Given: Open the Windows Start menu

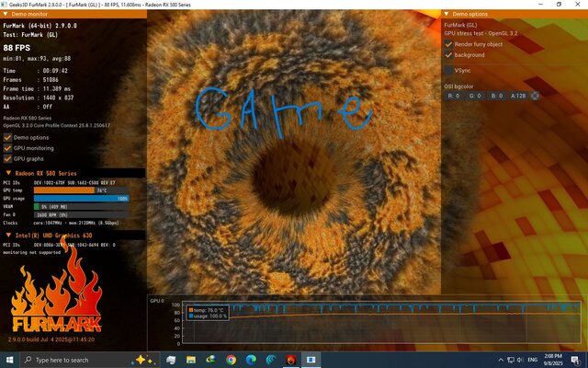Looking at the screenshot, I should (x=9, y=360).
